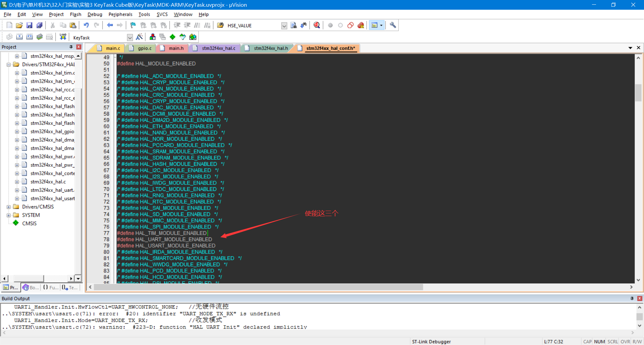Open Configuration wrench icon
The height and width of the screenshot is (345, 644).
click(x=393, y=25)
